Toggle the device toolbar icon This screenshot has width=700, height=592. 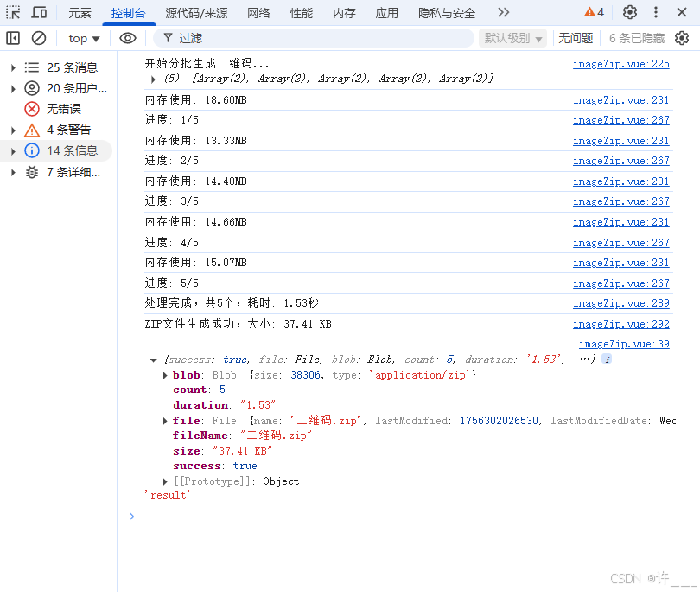[x=39, y=12]
